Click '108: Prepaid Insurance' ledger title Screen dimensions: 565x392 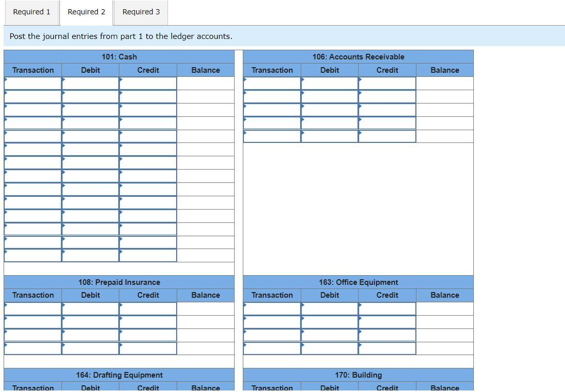(119, 282)
